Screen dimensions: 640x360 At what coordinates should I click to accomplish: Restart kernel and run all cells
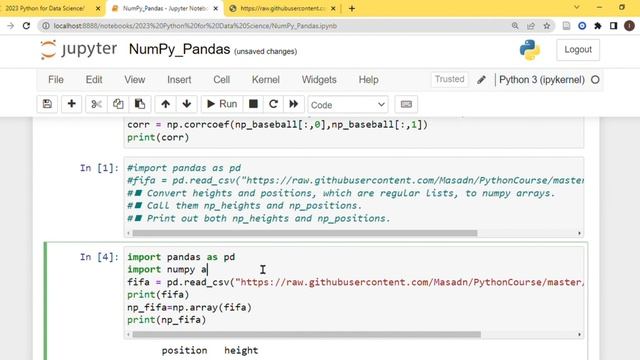[x=293, y=104]
